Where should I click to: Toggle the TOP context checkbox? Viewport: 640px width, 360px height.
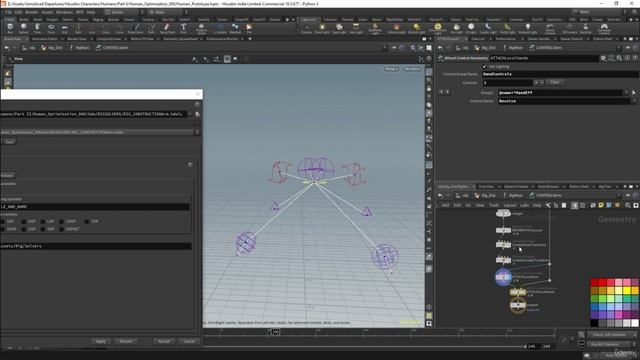[87, 222]
